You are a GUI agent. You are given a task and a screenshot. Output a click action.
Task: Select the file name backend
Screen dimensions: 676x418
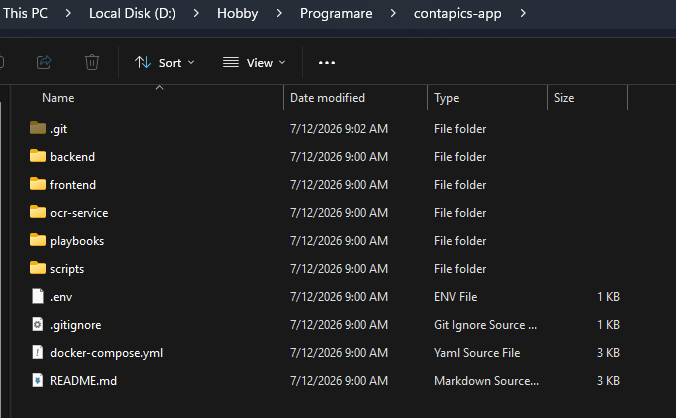(72, 156)
